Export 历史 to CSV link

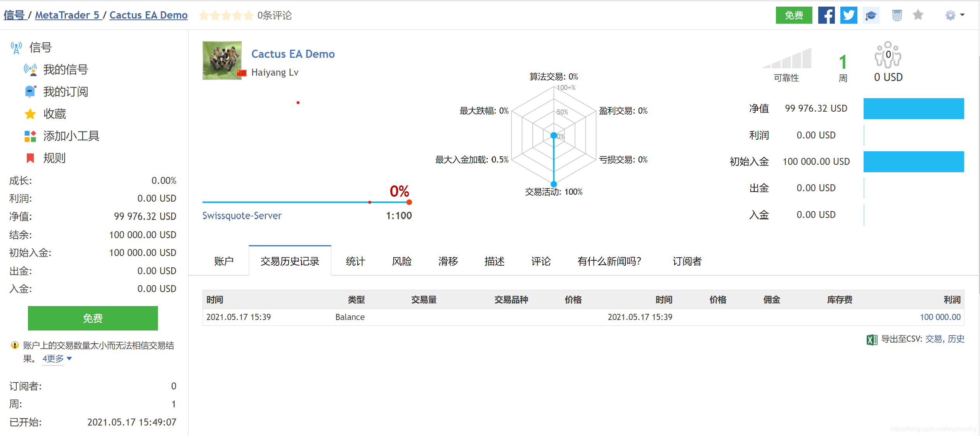pos(956,339)
